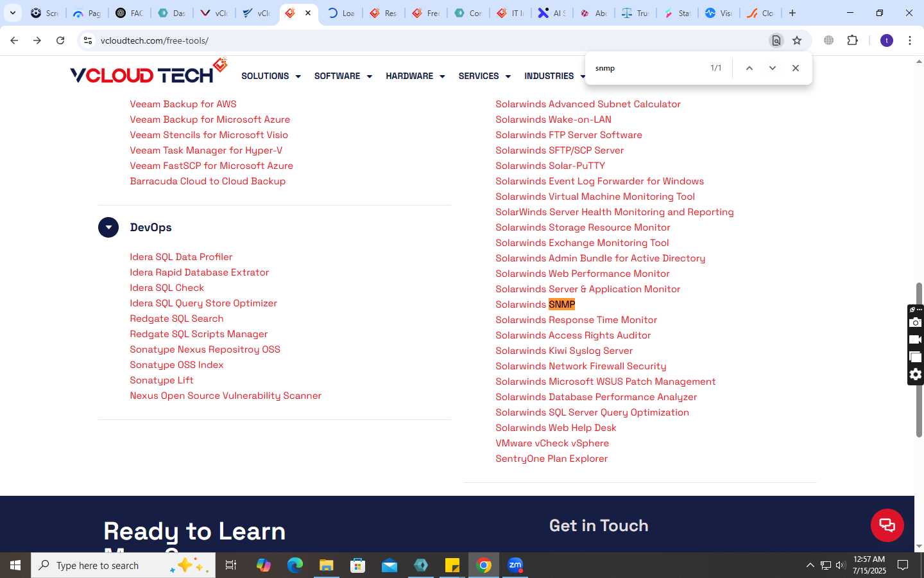Open the Windows Start menu
The width and height of the screenshot is (924, 578).
coord(15,565)
